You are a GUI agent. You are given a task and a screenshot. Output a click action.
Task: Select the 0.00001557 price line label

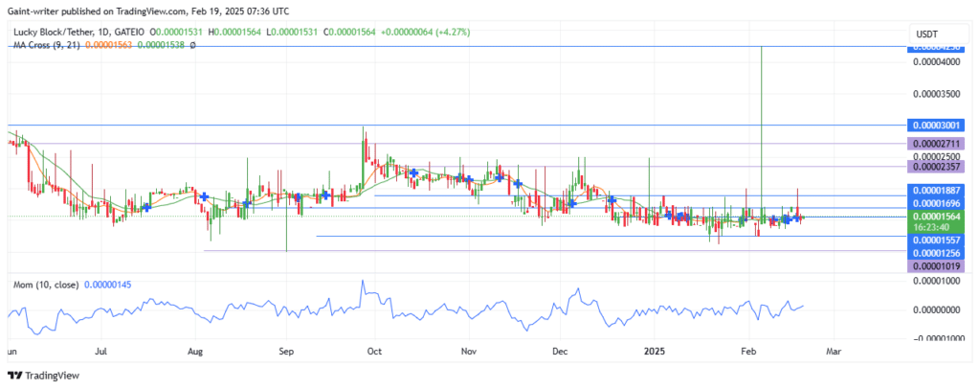[x=936, y=240]
